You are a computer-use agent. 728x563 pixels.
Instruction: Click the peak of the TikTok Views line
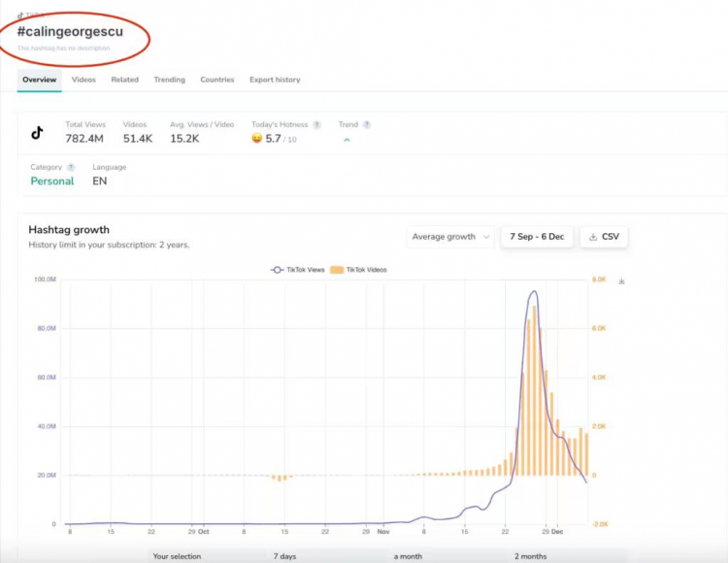tap(535, 291)
